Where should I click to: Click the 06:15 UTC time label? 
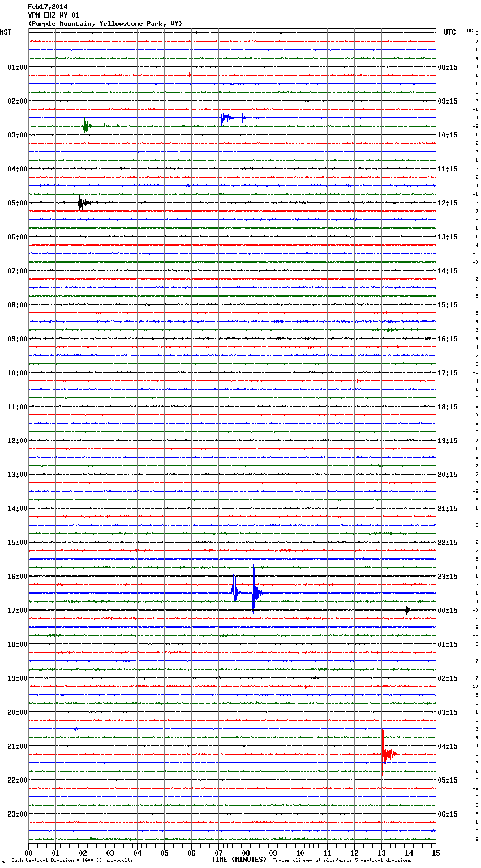(448, 814)
